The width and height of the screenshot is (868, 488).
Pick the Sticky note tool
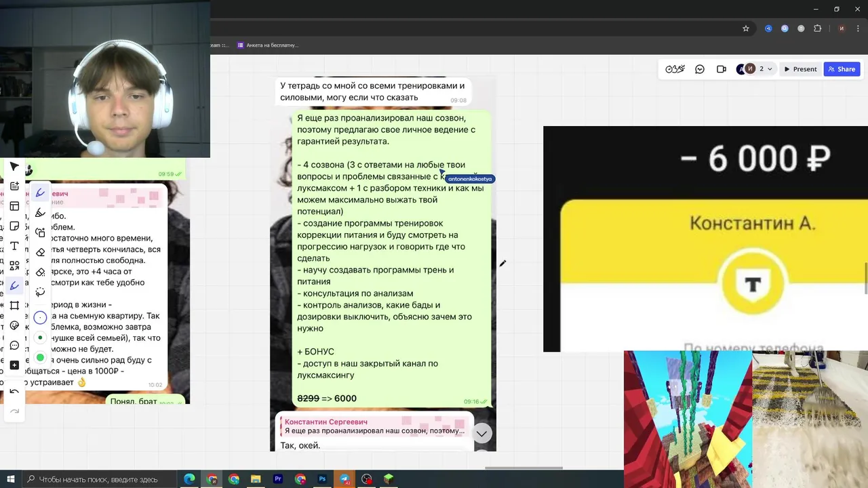(14, 226)
